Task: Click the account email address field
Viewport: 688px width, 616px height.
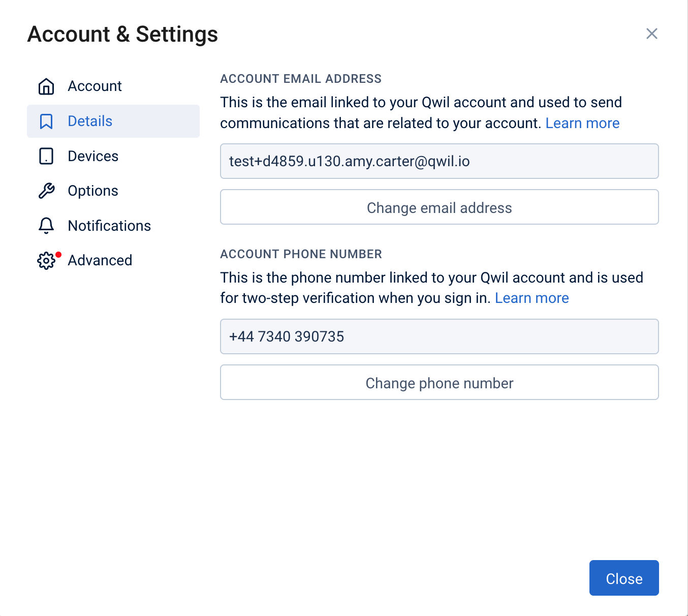Action: tap(440, 161)
